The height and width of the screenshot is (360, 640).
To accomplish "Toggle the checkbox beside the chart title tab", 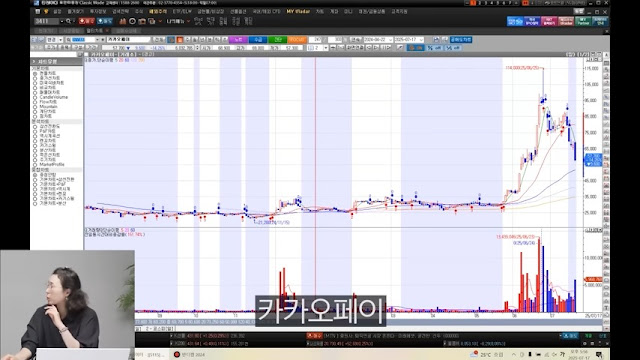I will pos(86,54).
